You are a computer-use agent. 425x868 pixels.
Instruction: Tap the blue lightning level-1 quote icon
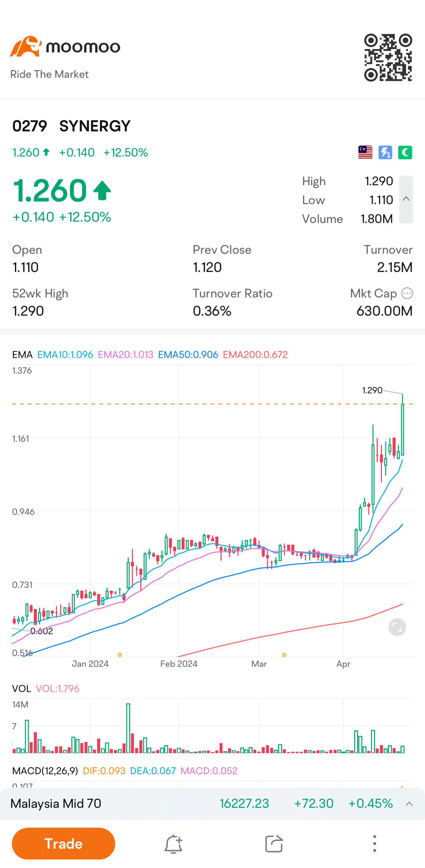point(385,152)
